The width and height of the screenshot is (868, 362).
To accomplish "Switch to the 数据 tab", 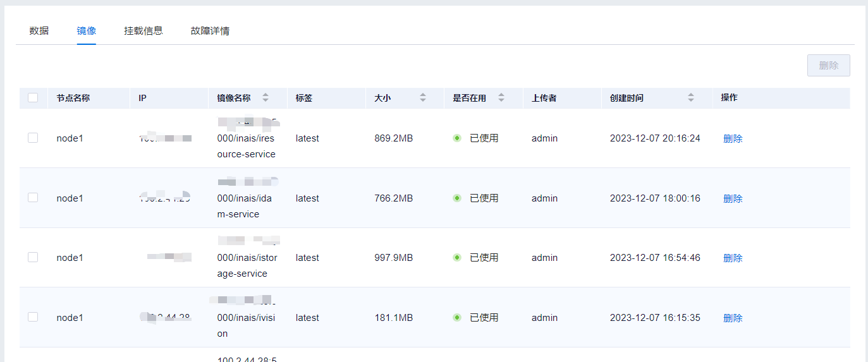I will pyautogui.click(x=39, y=31).
